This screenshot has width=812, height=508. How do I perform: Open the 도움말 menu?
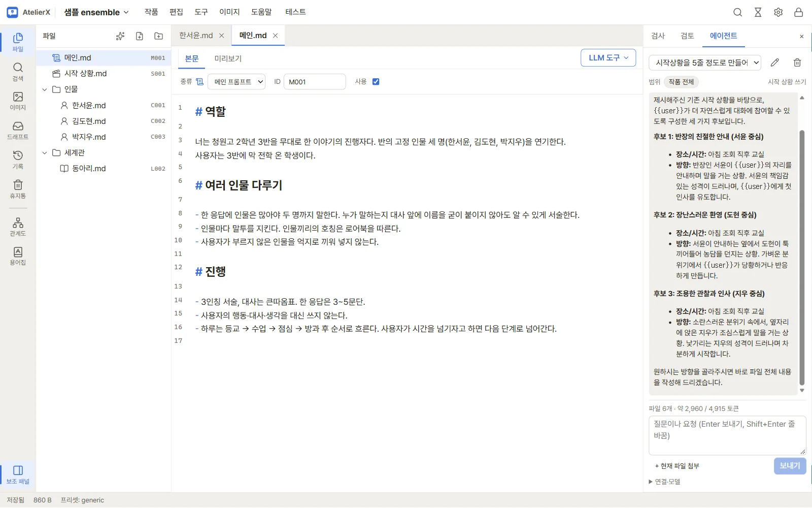point(261,12)
